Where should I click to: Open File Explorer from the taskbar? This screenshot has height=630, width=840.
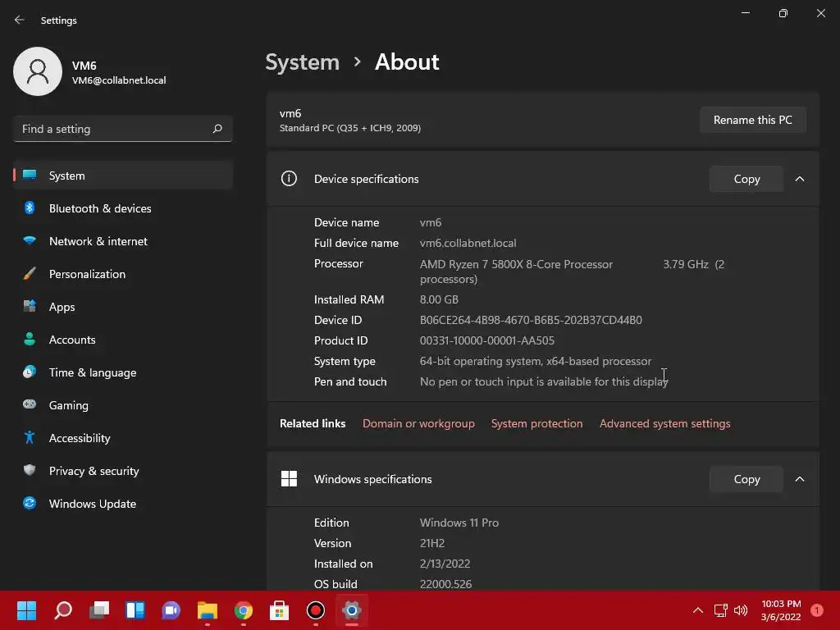pos(208,610)
